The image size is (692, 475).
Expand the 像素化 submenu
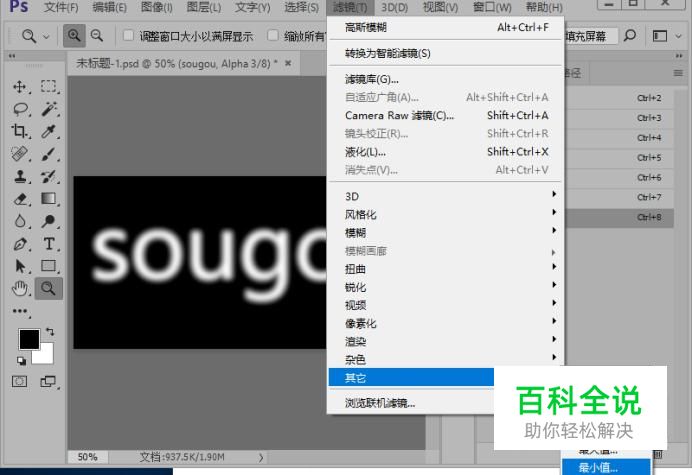pyautogui.click(x=445, y=323)
